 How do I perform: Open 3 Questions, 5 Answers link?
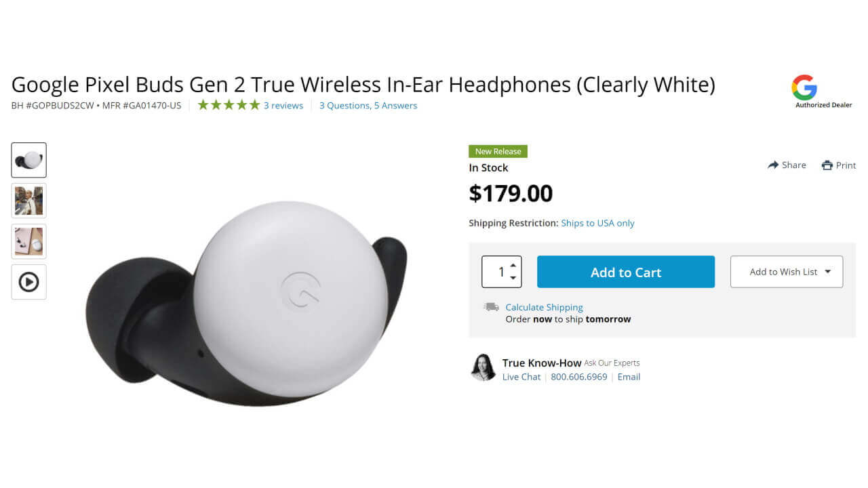(368, 105)
